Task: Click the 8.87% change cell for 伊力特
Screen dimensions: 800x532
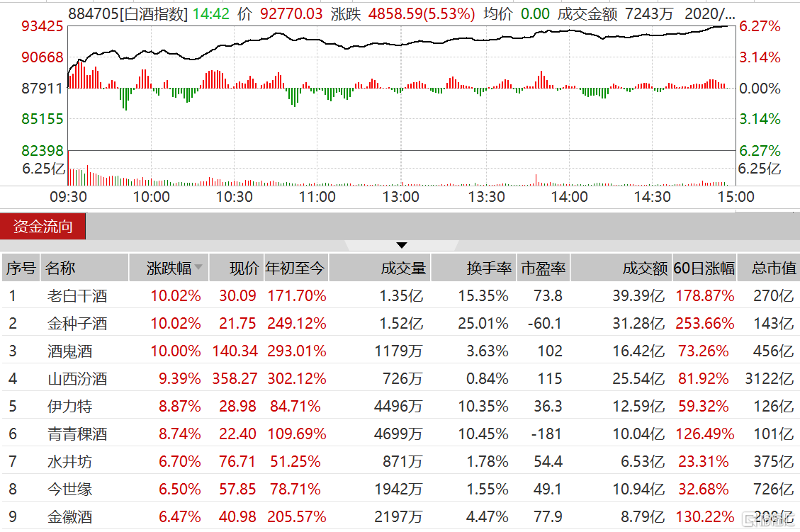Action: tap(179, 407)
